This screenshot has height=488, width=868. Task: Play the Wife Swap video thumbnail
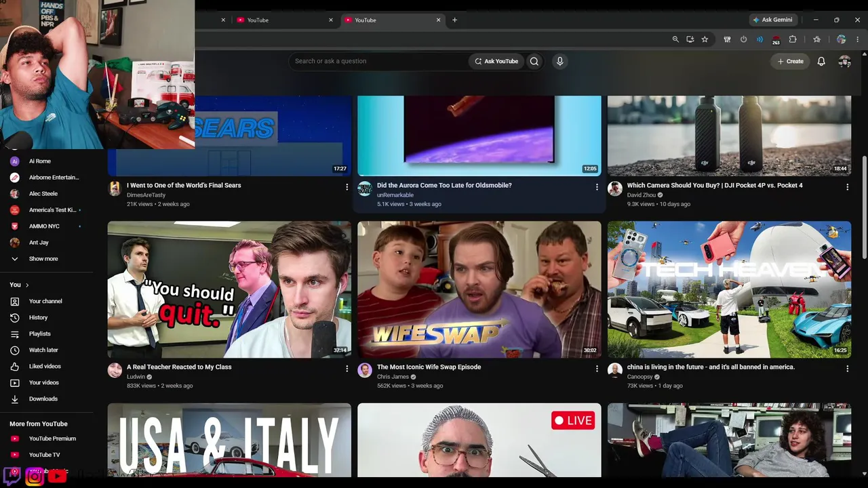tap(479, 289)
